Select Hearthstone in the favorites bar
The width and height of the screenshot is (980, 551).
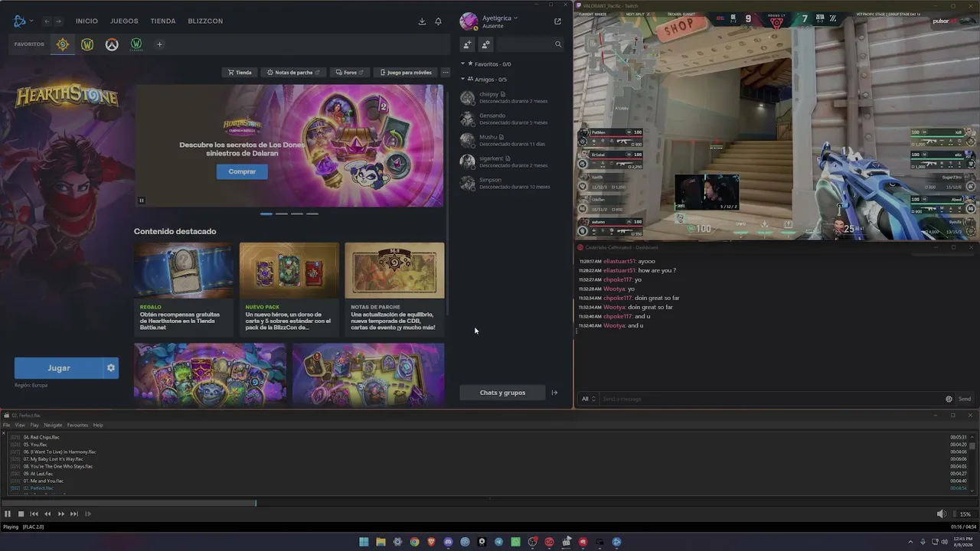point(63,44)
